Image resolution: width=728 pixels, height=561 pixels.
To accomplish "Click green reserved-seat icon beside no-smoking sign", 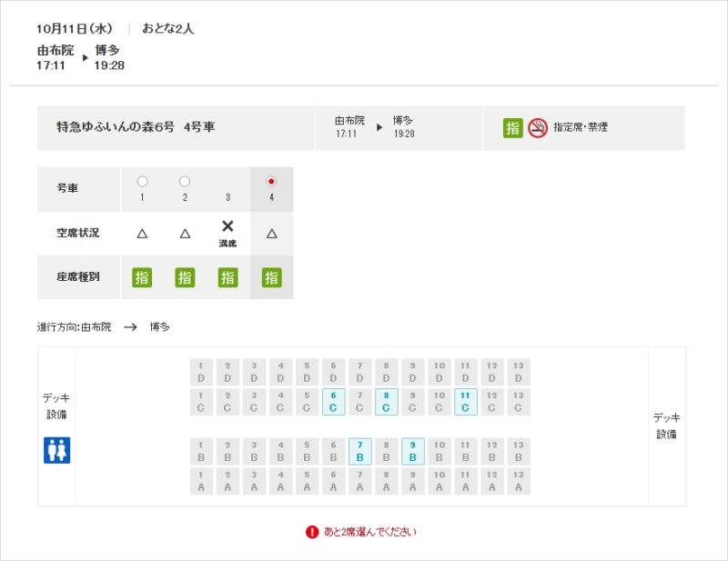I will click(x=512, y=128).
